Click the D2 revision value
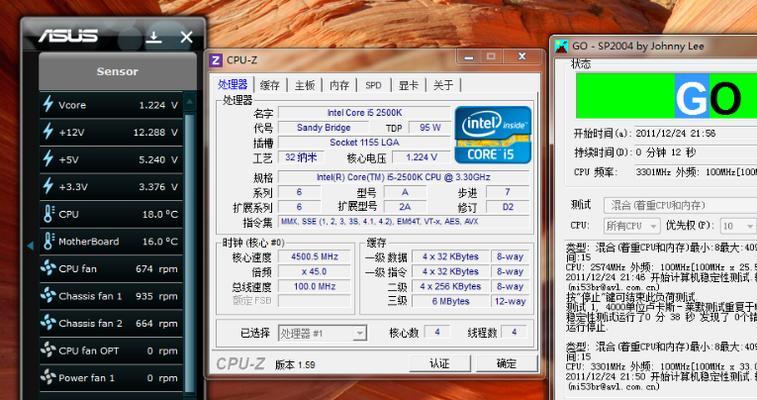Screen dimensions: 757x400 pyautogui.click(x=507, y=207)
